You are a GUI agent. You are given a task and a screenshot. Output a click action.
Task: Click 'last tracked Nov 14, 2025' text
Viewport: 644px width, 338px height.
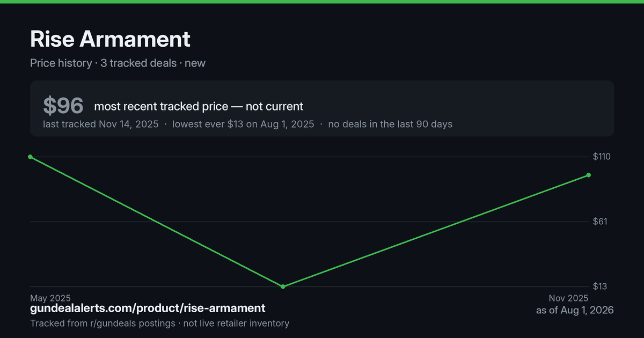(x=101, y=124)
